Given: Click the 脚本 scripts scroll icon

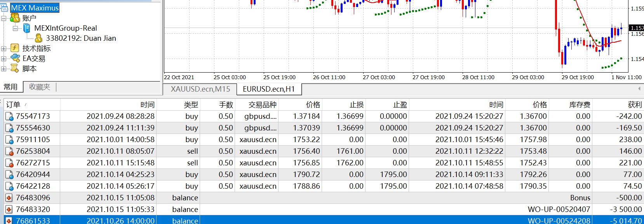Looking at the screenshot, I should pyautogui.click(x=15, y=68).
